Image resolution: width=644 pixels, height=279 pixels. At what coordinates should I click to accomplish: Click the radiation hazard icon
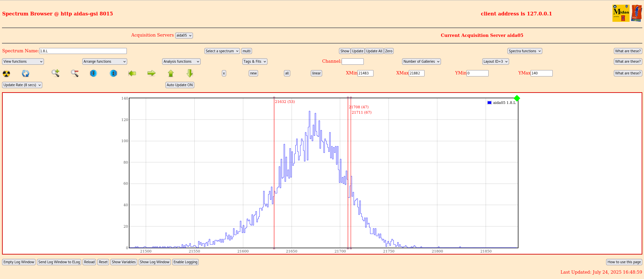6,73
